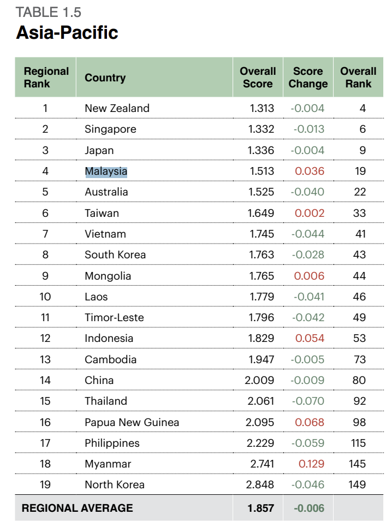Viewport: 392px width, 532px height.
Task: Select the regional average change -0.006
Action: click(x=309, y=508)
